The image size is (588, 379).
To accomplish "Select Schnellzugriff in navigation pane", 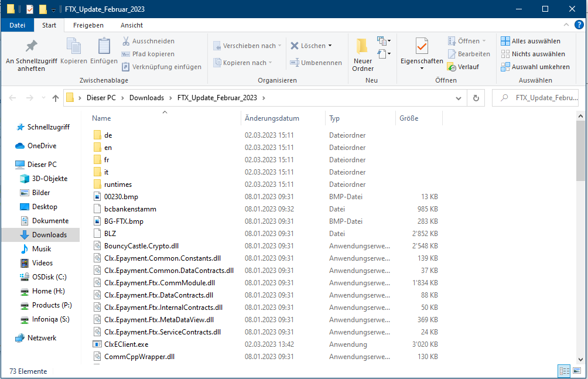I will [42, 127].
